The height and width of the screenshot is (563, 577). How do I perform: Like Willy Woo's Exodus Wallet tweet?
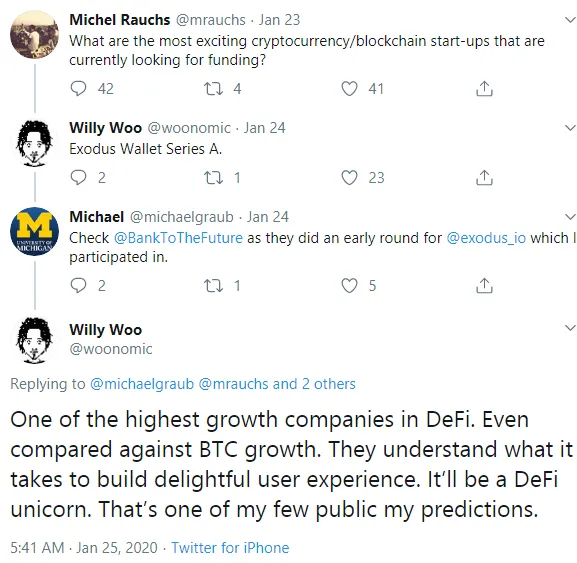point(349,178)
